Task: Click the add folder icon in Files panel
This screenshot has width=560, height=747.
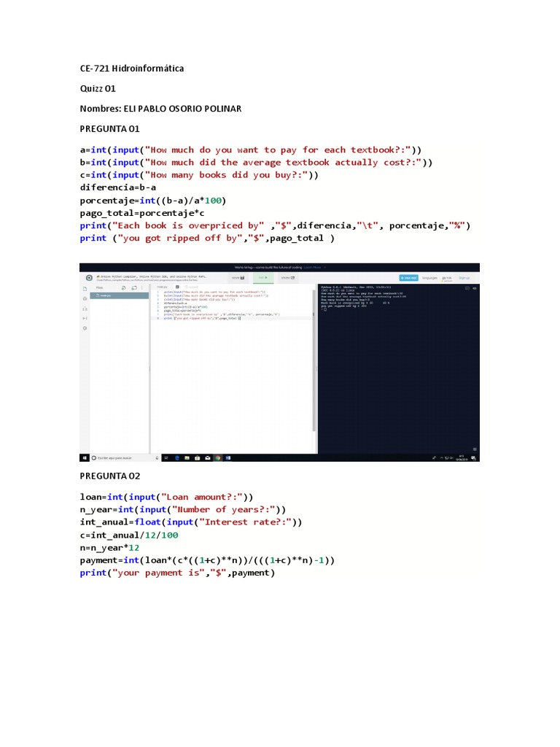Action: click(x=134, y=287)
